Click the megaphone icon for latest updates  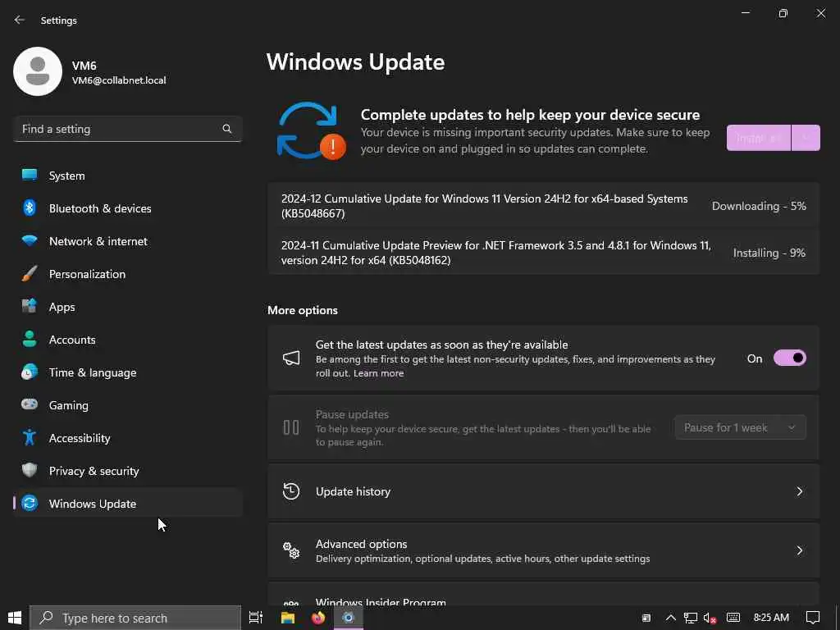click(291, 358)
